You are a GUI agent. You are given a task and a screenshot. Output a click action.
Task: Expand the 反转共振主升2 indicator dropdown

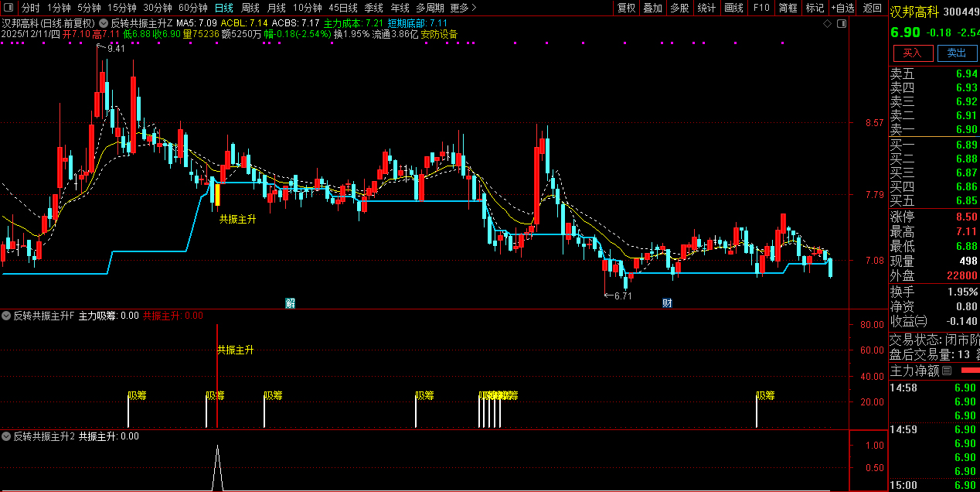pyautogui.click(x=7, y=436)
